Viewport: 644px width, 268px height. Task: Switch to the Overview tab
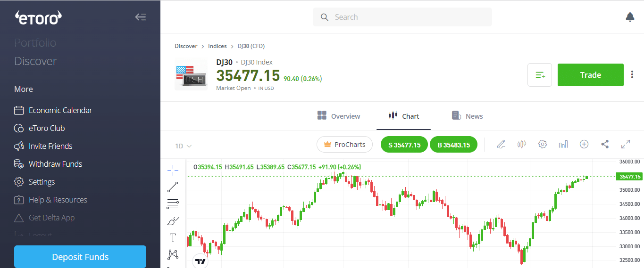339,116
